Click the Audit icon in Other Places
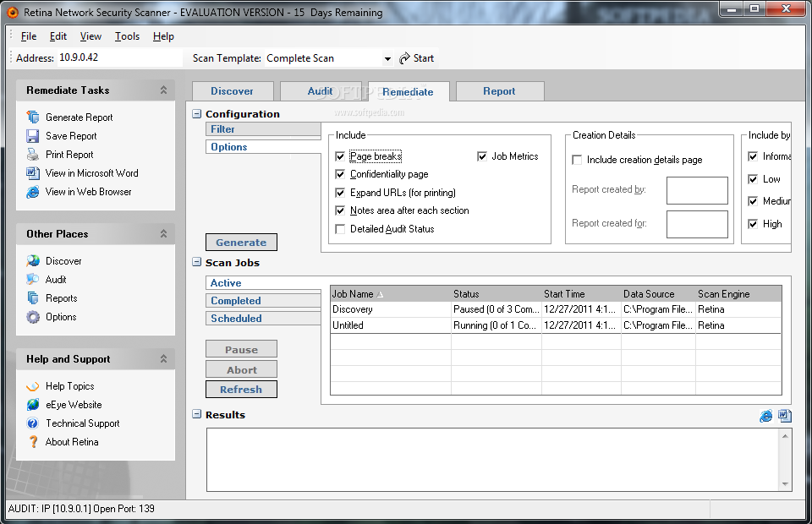This screenshot has width=812, height=524. 33,280
